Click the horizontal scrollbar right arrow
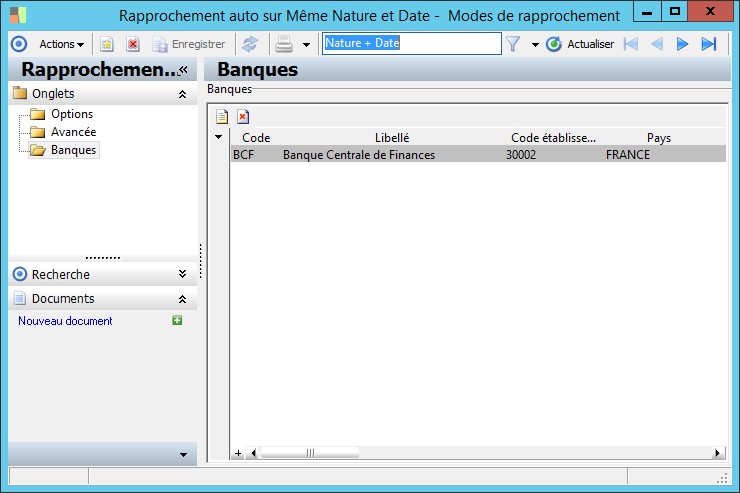The width and height of the screenshot is (740, 493). 718,453
